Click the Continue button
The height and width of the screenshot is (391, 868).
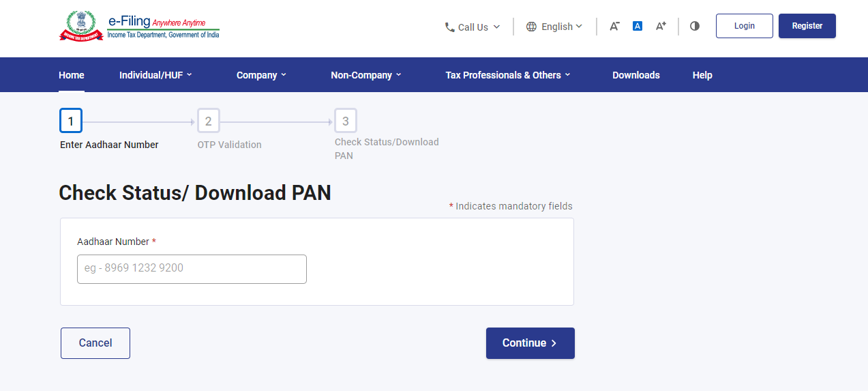pyautogui.click(x=530, y=343)
